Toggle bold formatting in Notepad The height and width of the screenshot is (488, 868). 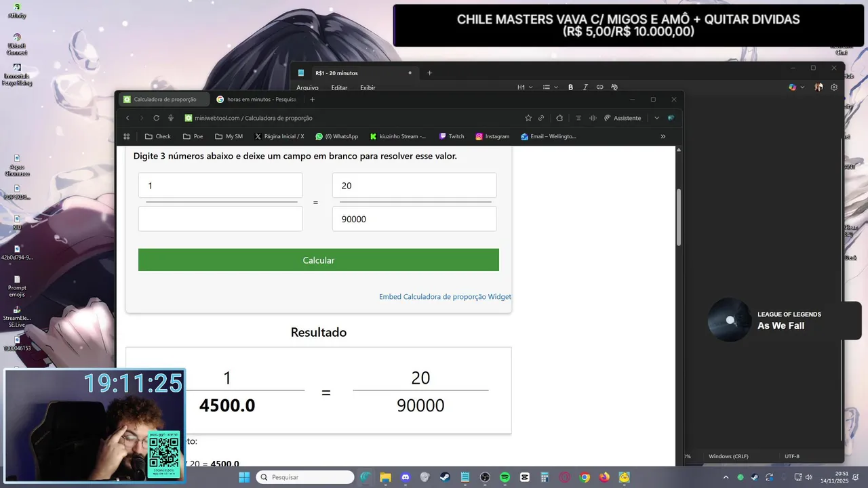tap(570, 87)
